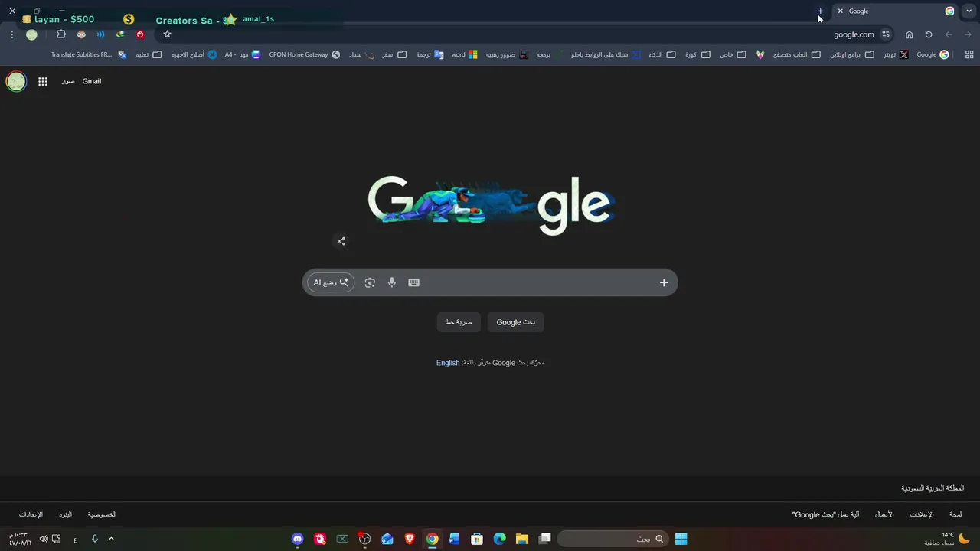
Task: Search by image with the lens icon
Action: point(370,282)
